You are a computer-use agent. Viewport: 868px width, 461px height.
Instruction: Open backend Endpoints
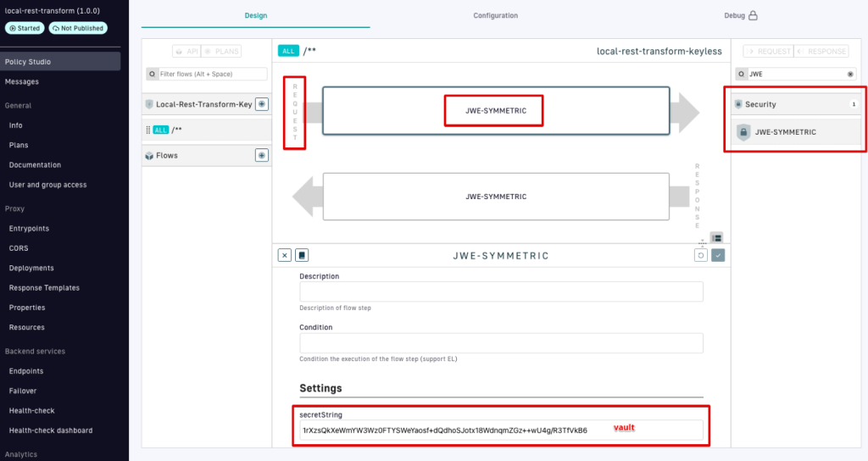pyautogui.click(x=26, y=371)
